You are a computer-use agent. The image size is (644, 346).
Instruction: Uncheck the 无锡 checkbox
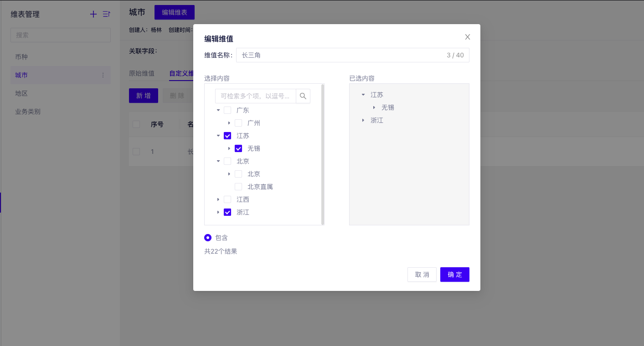[x=238, y=148]
